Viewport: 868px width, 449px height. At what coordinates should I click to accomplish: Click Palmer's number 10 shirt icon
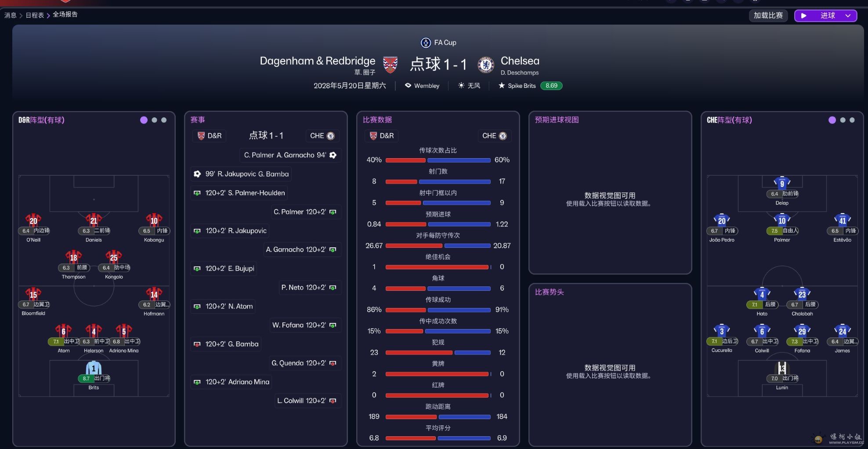click(782, 220)
